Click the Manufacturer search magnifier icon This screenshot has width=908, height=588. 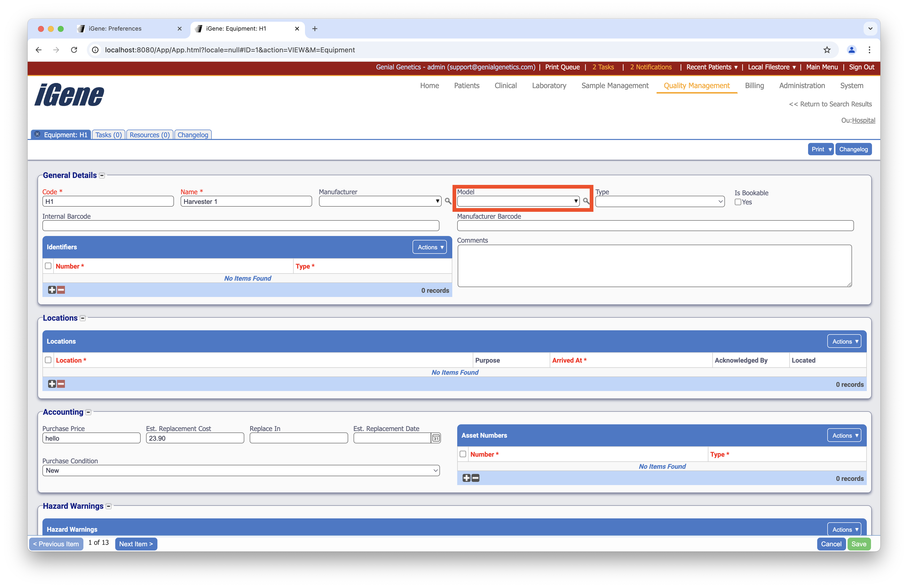448,201
